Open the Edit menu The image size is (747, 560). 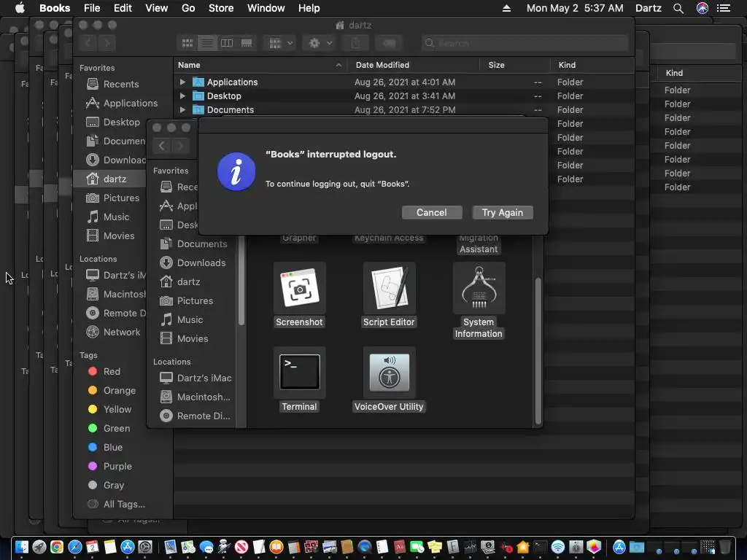click(x=123, y=8)
